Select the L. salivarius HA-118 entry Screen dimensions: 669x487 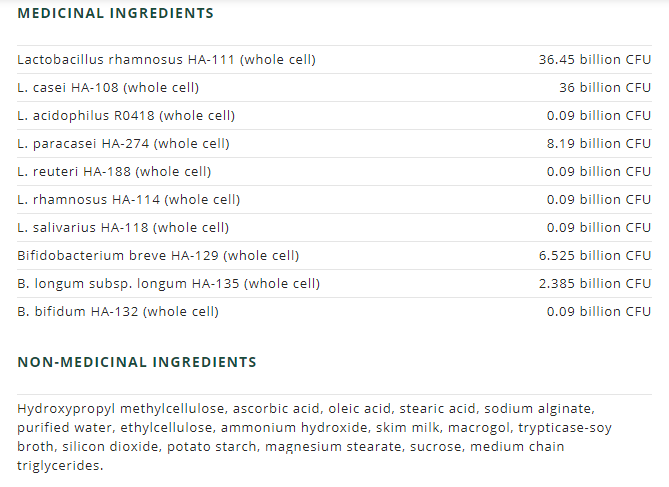[x=123, y=228]
